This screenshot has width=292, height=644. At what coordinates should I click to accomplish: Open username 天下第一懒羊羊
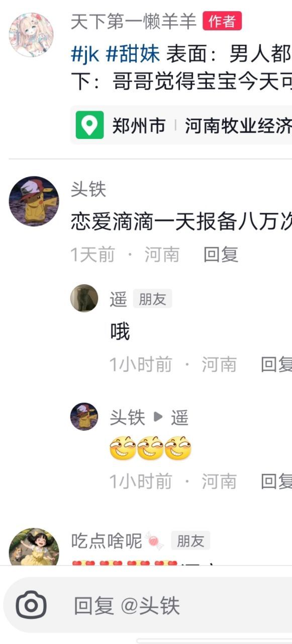(133, 22)
